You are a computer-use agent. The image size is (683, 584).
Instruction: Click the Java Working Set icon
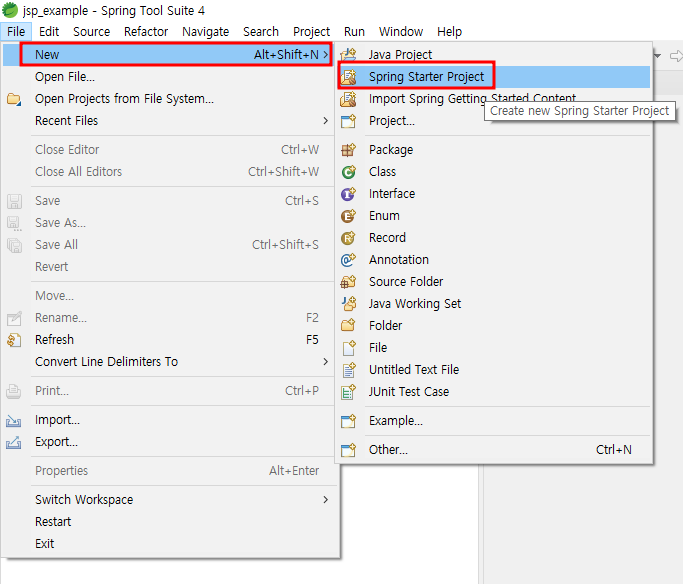[x=348, y=304]
